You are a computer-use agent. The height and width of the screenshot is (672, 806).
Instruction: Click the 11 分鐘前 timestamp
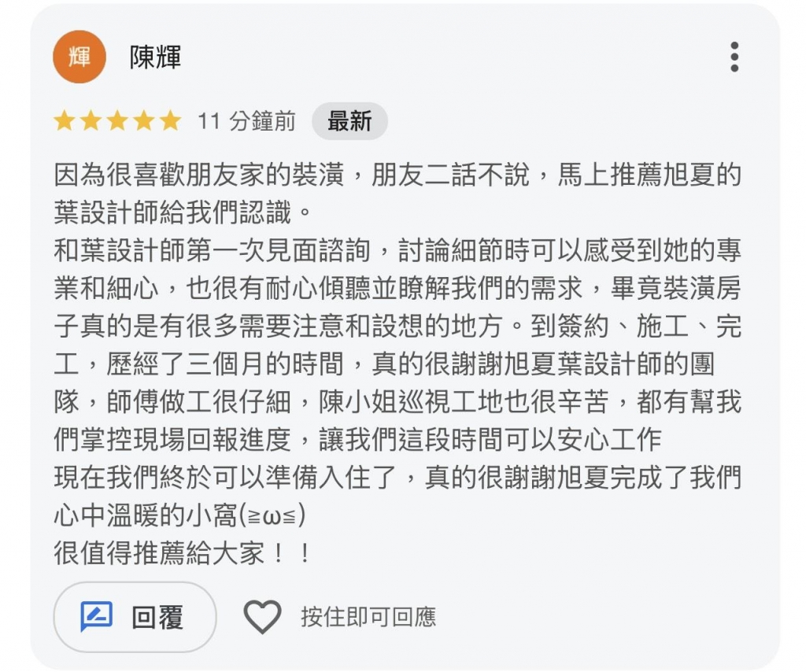tap(246, 121)
